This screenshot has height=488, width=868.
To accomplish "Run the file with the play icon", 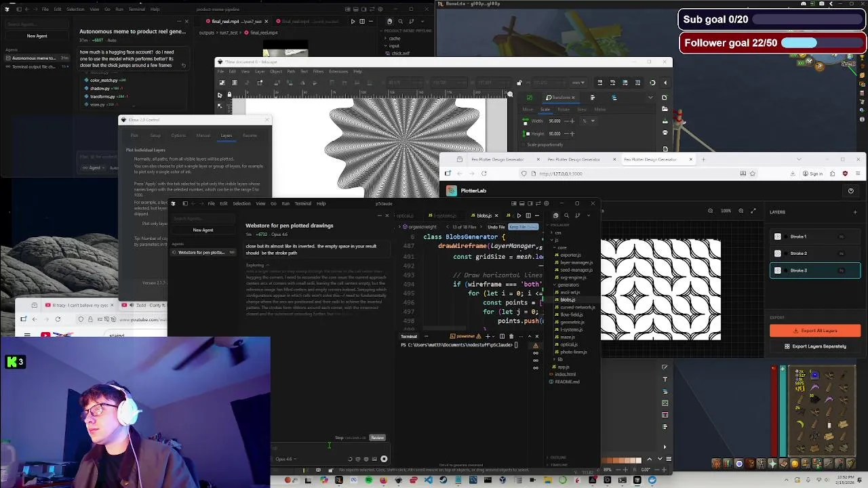I will [x=519, y=216].
